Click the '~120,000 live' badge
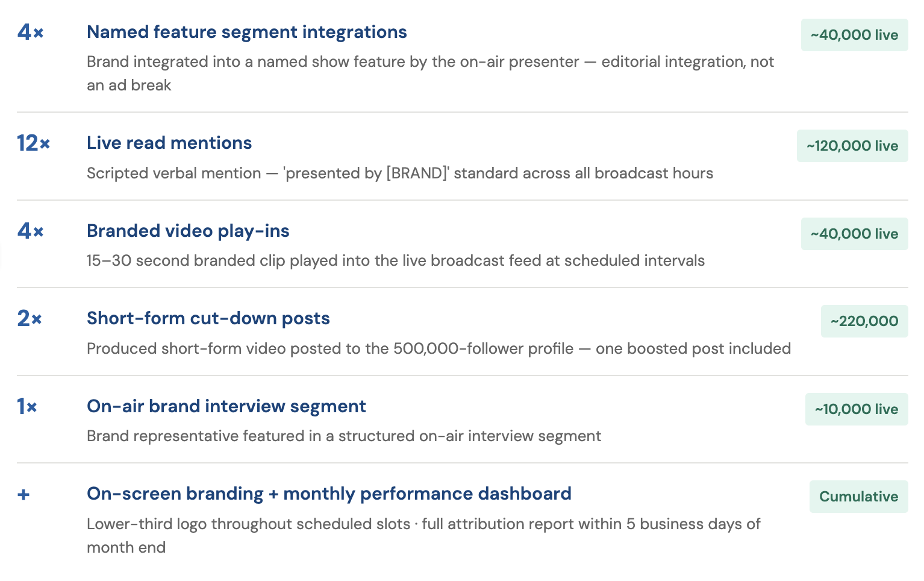Screen dimensions: 924x581 [x=852, y=146]
